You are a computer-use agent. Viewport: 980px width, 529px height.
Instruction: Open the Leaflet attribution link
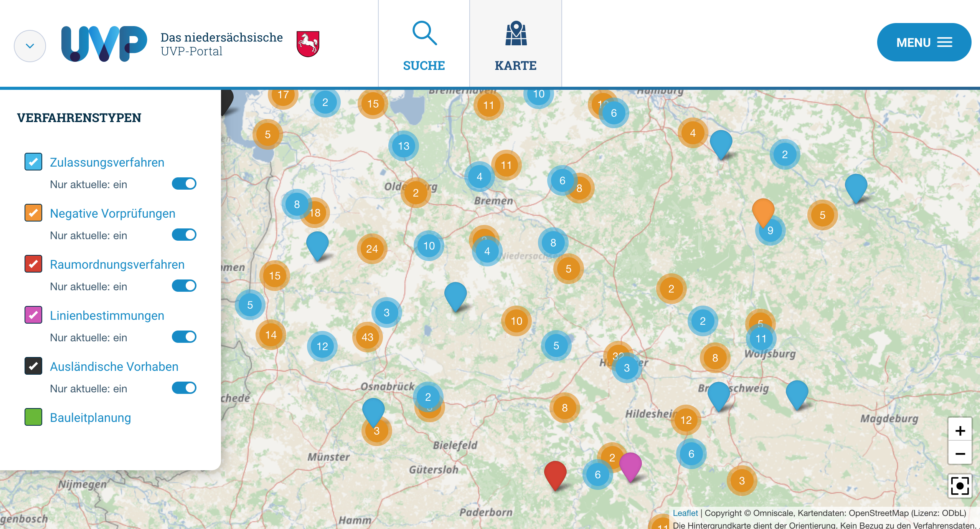point(685,513)
